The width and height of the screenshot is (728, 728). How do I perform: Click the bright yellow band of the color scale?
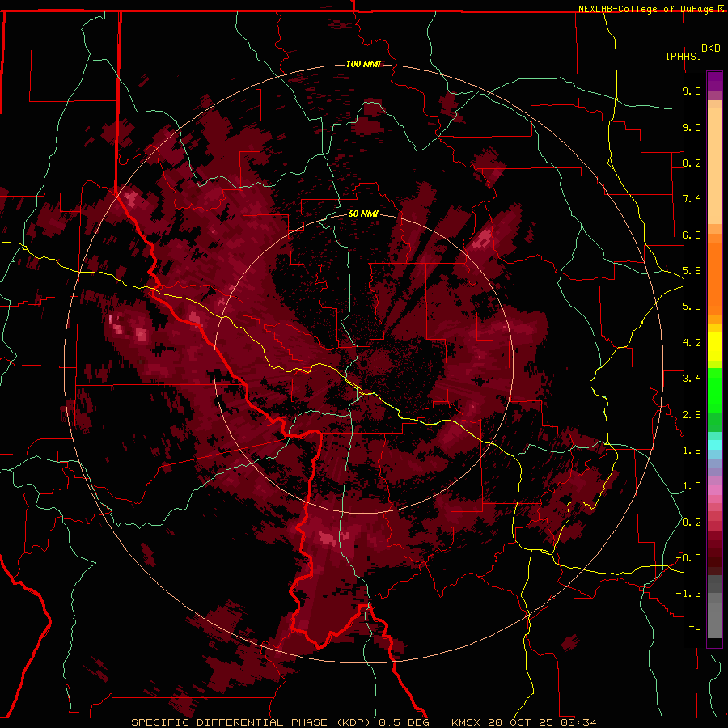tap(714, 346)
